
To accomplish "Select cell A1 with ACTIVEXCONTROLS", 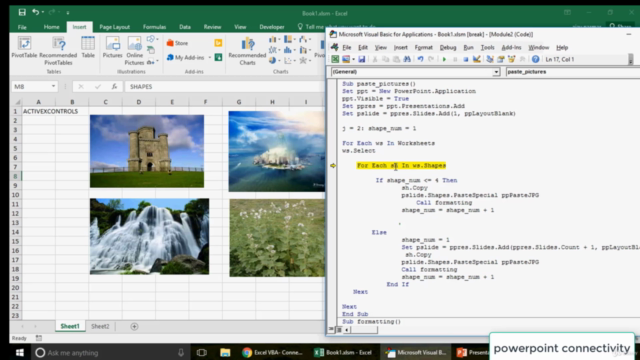I will 39,111.
